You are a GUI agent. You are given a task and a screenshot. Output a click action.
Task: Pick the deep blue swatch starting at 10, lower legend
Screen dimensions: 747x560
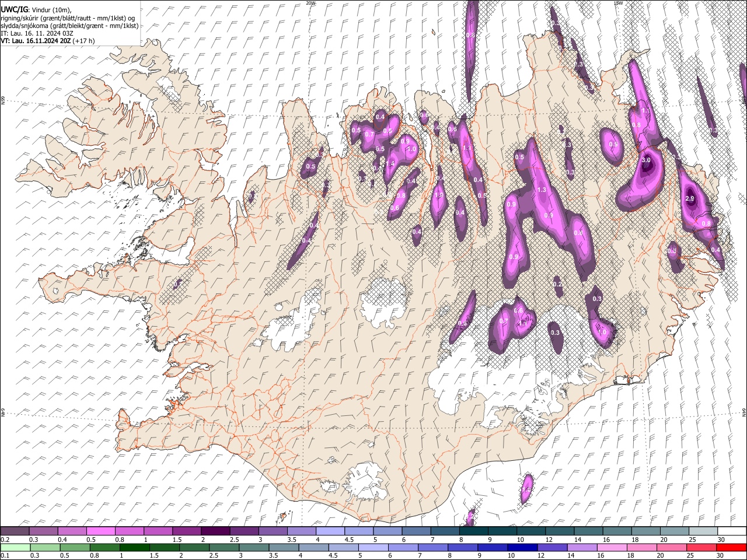[522, 547]
